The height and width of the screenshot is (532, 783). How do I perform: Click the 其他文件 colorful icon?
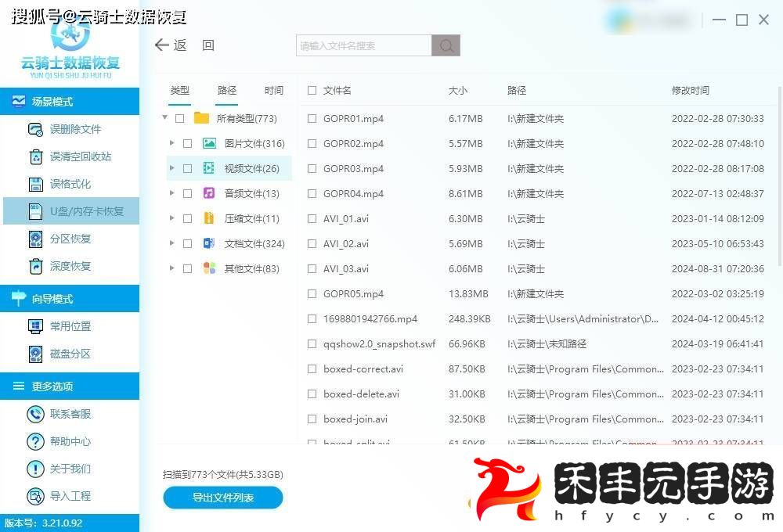(x=209, y=268)
